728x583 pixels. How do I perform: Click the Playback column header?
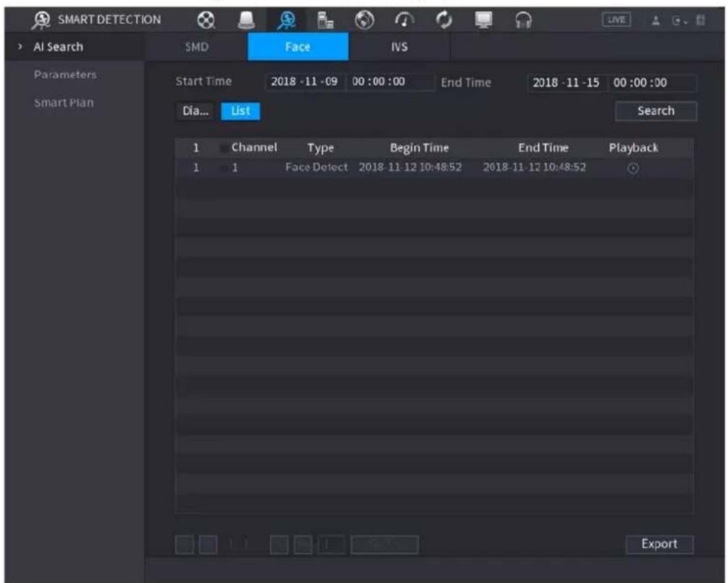[634, 148]
